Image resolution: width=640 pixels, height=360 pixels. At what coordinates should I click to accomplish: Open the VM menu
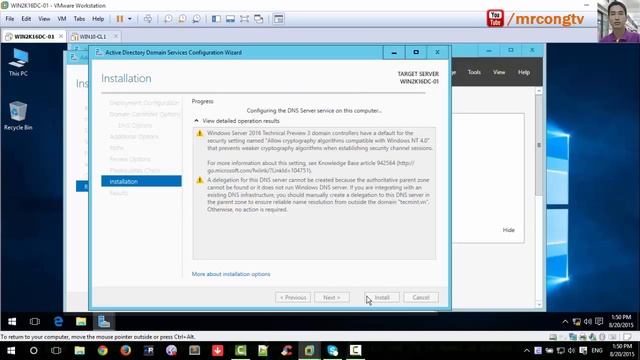pos(62,19)
